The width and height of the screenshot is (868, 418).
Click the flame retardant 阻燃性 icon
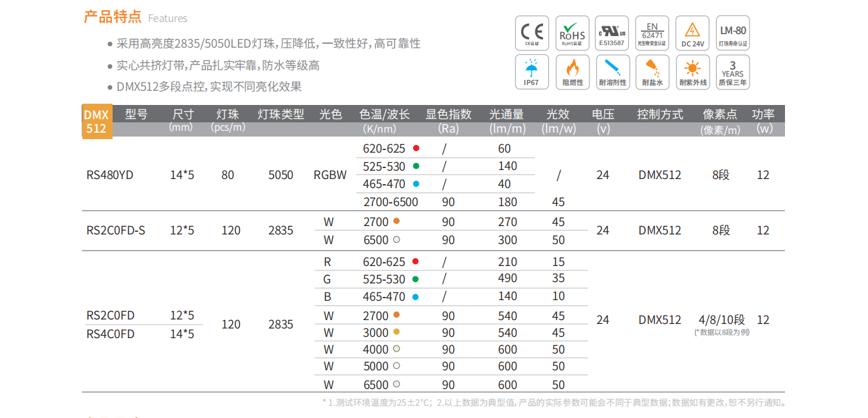click(x=572, y=71)
